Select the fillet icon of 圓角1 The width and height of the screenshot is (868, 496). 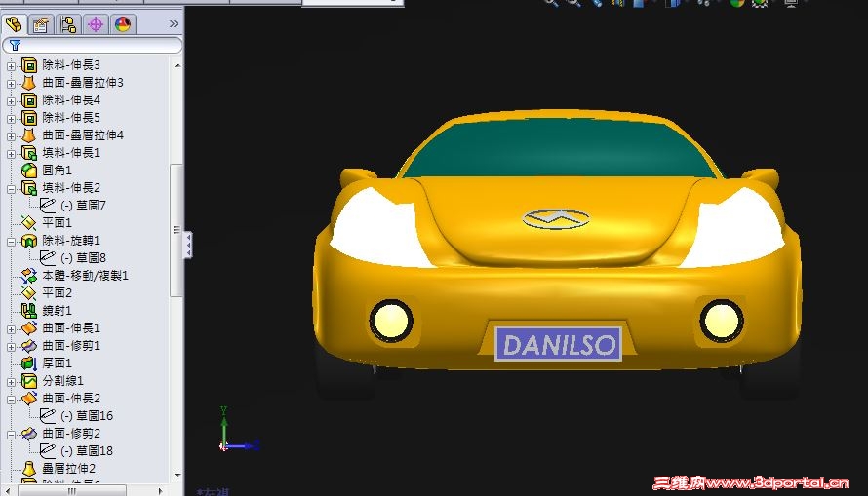pos(29,171)
